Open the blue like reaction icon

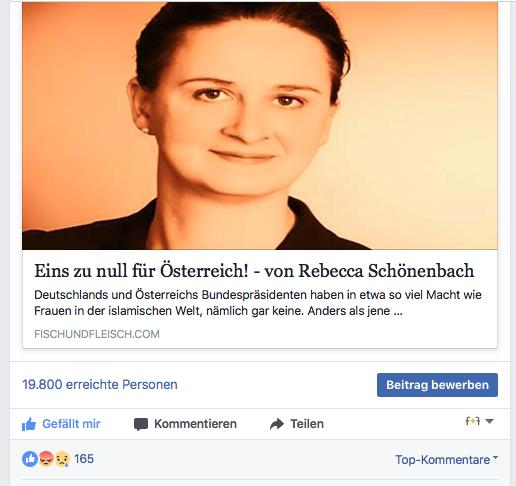pyautogui.click(x=30, y=459)
